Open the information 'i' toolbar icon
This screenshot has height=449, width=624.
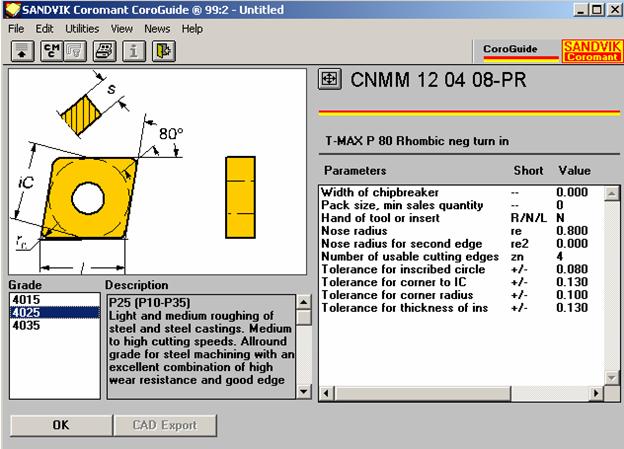134,51
